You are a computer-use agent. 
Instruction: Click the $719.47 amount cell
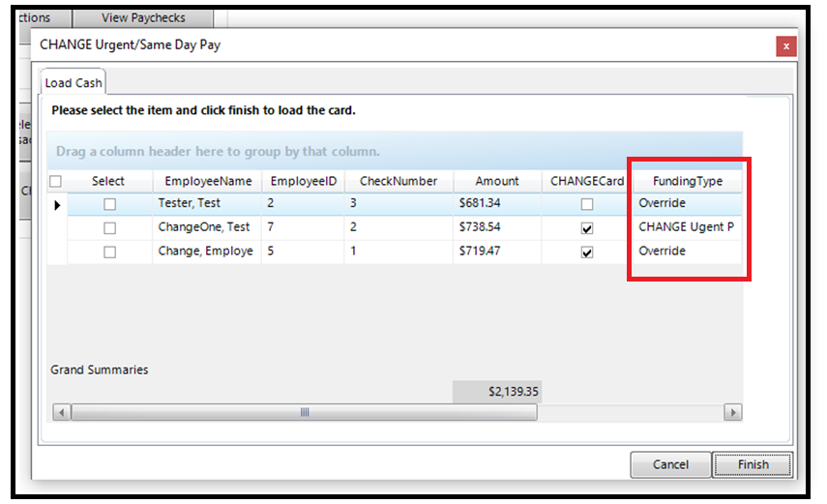pos(497,252)
